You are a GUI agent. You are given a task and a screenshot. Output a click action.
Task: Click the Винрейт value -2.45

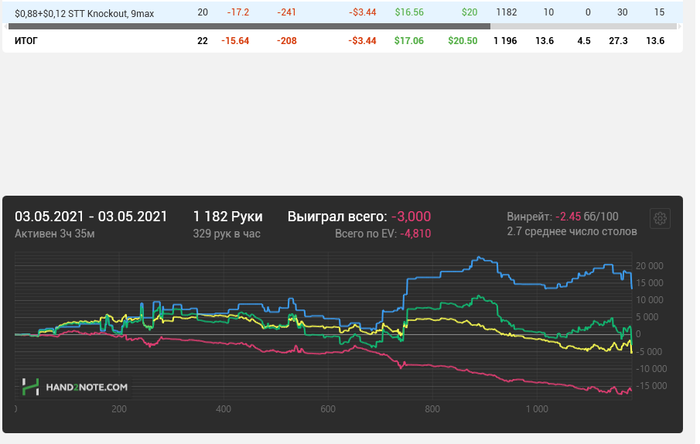pos(568,217)
